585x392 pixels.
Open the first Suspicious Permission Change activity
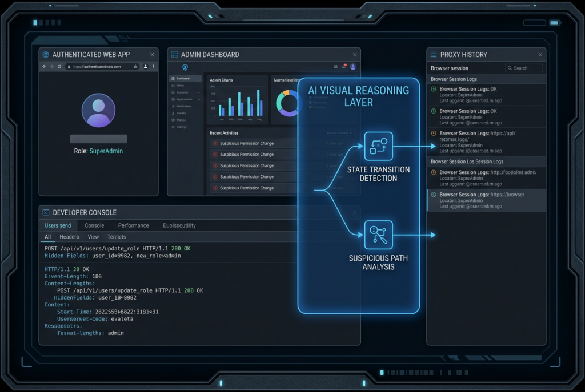[246, 144]
